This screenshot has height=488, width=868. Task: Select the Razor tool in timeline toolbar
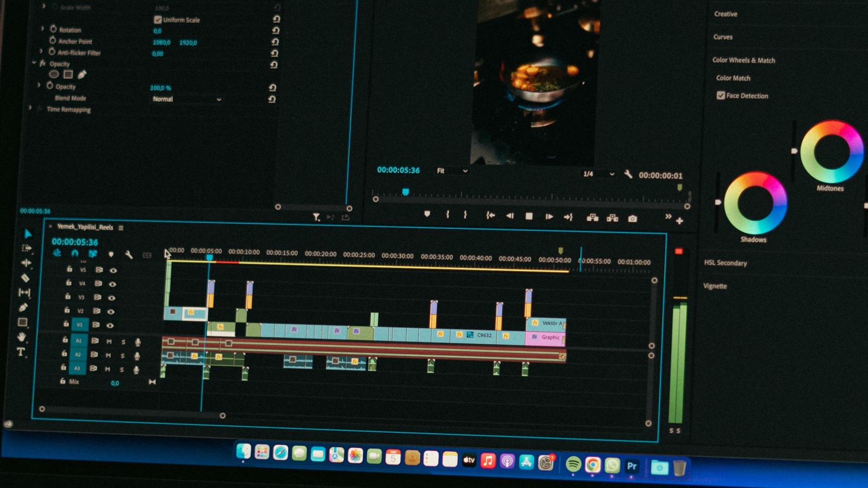click(25, 278)
